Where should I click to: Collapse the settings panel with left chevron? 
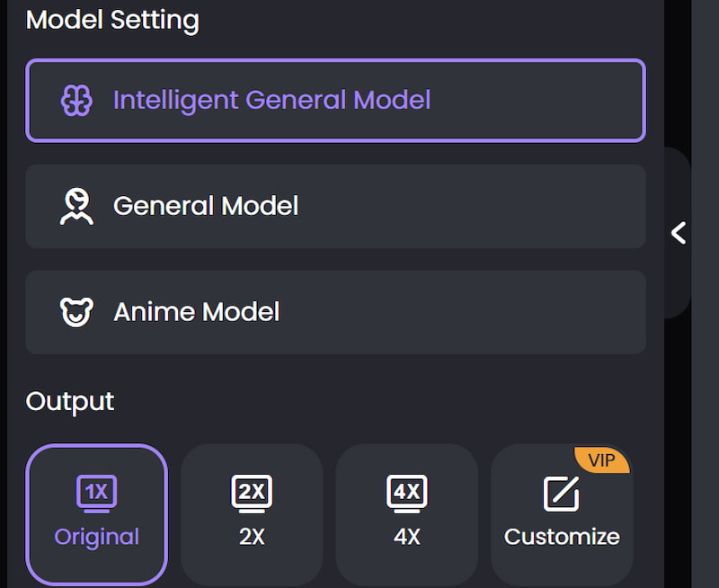[679, 233]
